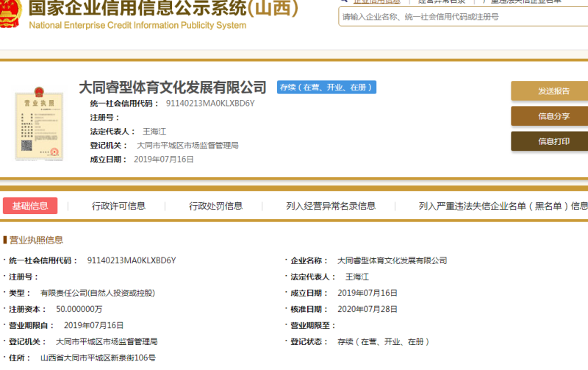Click the 注册资本 value 50.000000万
The image size is (588, 370).
tap(79, 309)
